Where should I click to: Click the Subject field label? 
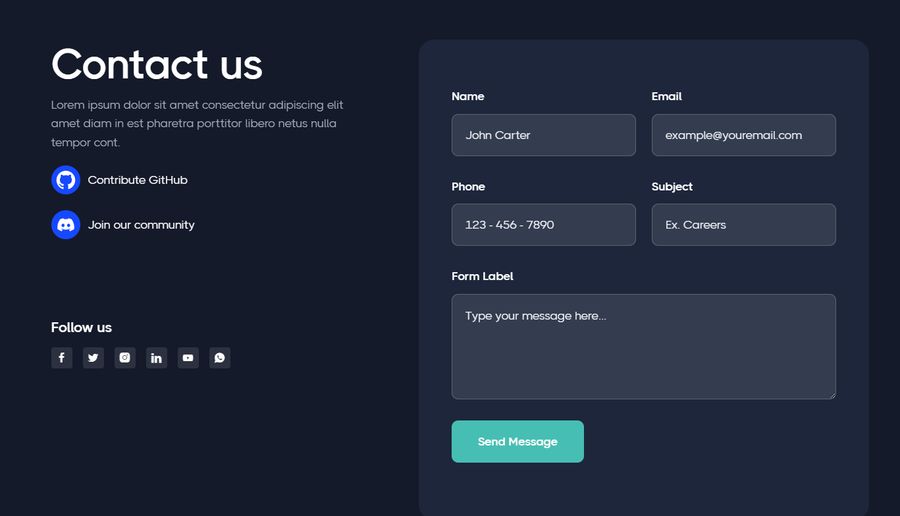[672, 187]
